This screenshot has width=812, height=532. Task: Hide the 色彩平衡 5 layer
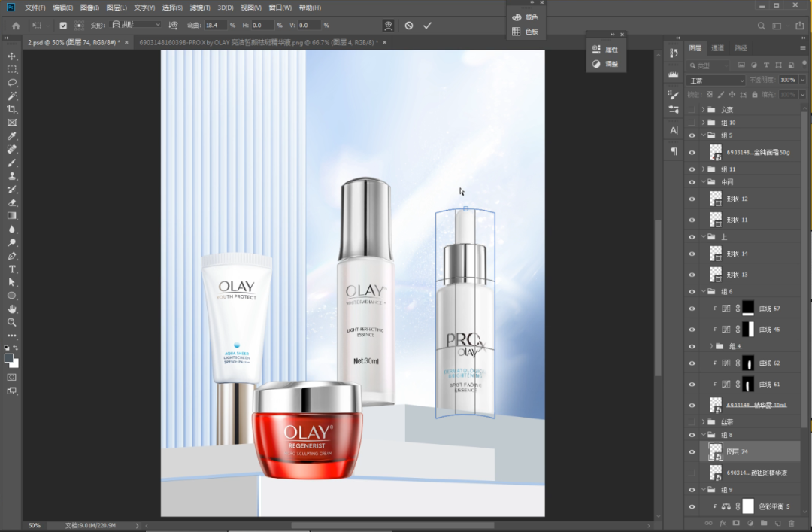coord(692,506)
